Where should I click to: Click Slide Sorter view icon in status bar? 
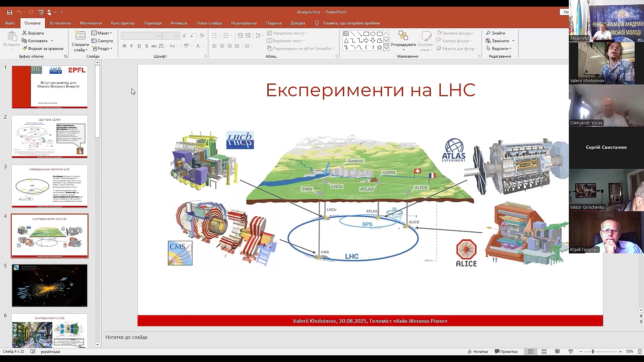pos(544,352)
